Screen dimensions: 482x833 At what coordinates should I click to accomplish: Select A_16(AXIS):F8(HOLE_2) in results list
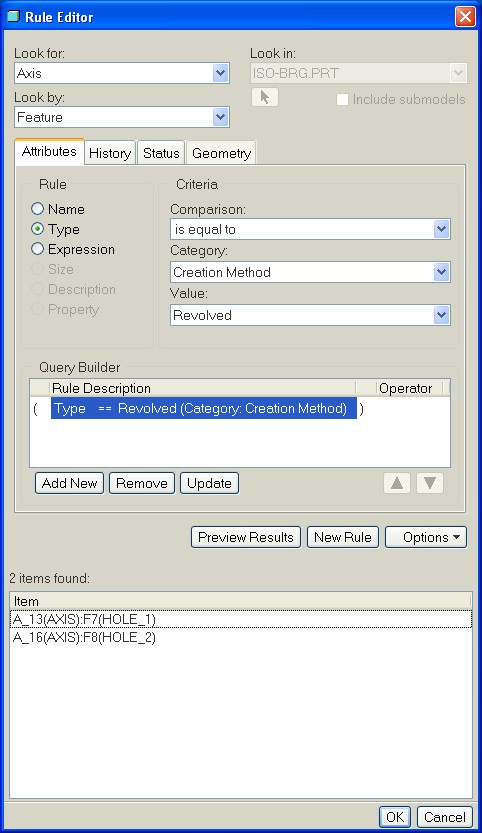click(84, 638)
